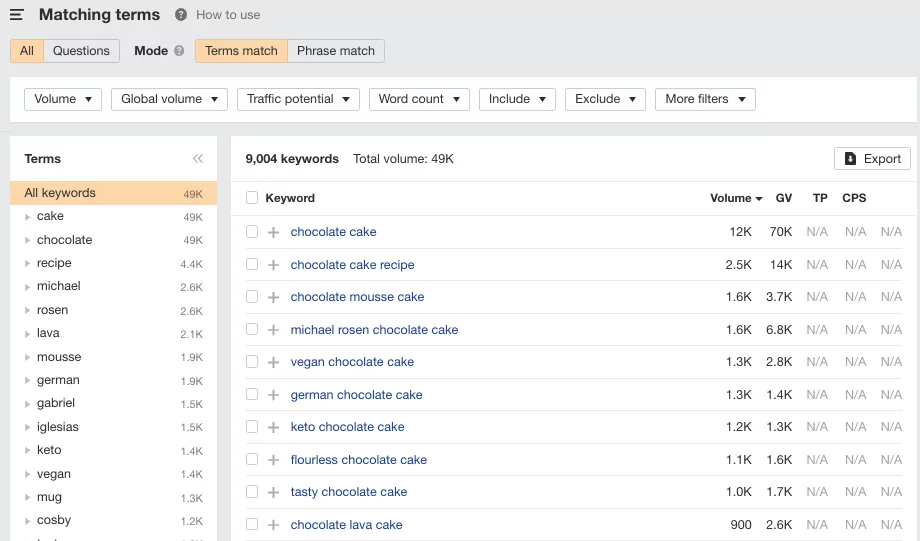Add chocolate lava cake with plus icon
Screen dimensions: 920x541
(x=273, y=525)
